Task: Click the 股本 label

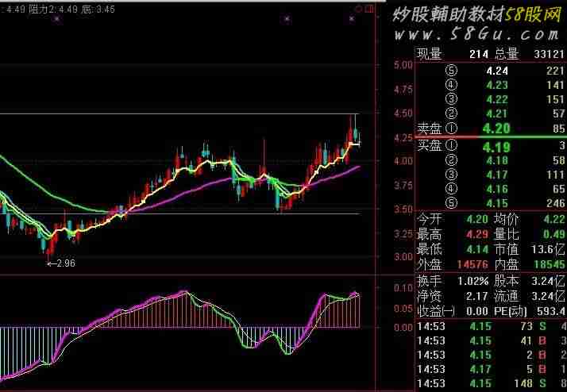Action: coord(507,281)
